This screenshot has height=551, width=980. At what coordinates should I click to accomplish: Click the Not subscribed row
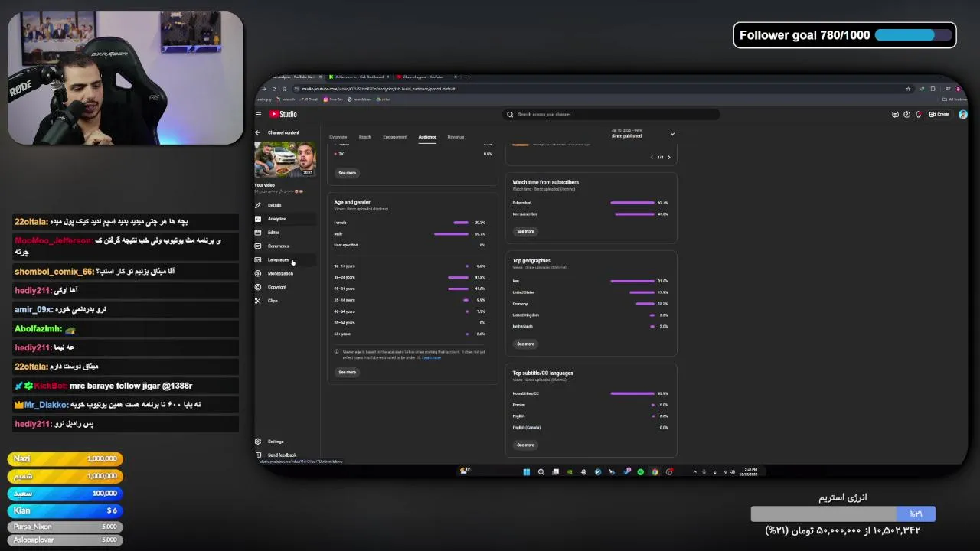[x=590, y=214]
